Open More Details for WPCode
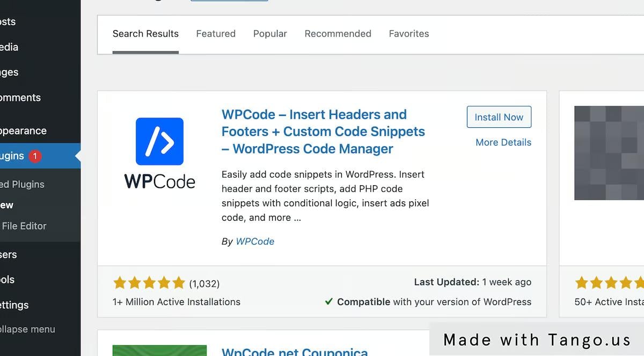Viewport: 644px width, 356px height. (x=503, y=142)
